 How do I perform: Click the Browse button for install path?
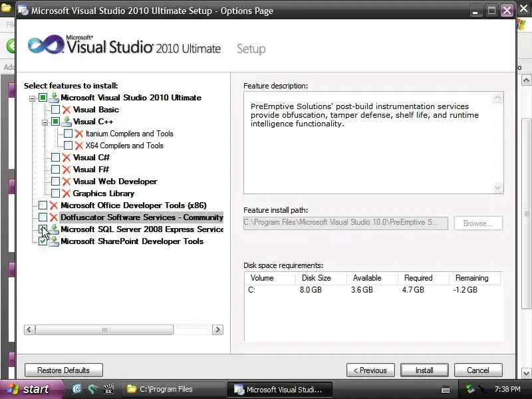click(478, 223)
